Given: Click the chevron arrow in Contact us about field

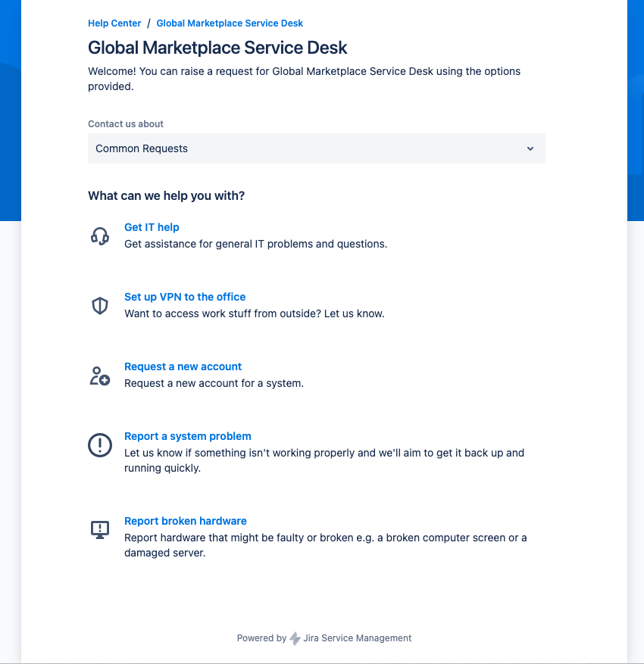Looking at the screenshot, I should click(530, 148).
